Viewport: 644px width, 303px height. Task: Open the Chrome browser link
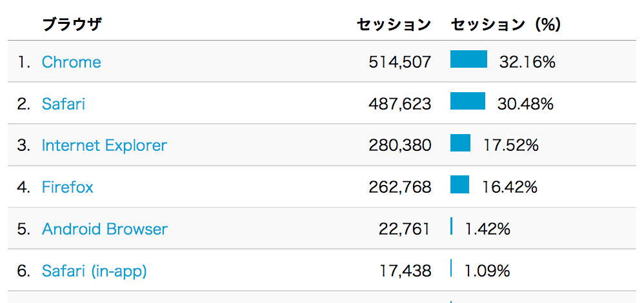tap(71, 62)
